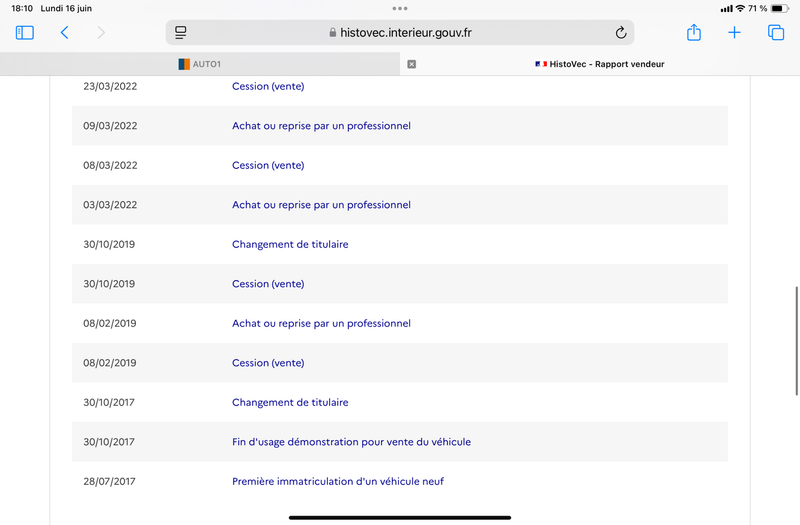
Task: Go forward to the next page
Action: point(101,33)
